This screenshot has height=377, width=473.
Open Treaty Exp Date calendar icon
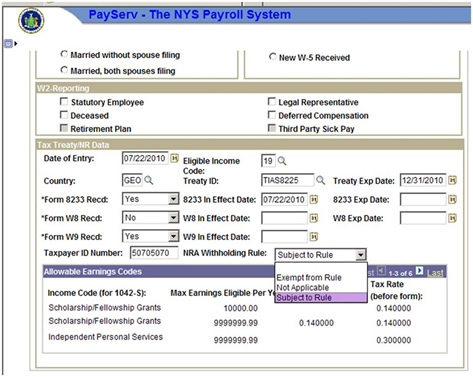point(452,180)
